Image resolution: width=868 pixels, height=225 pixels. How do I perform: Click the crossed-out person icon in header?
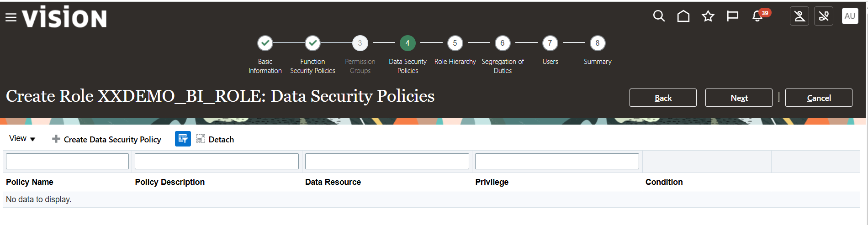click(799, 16)
